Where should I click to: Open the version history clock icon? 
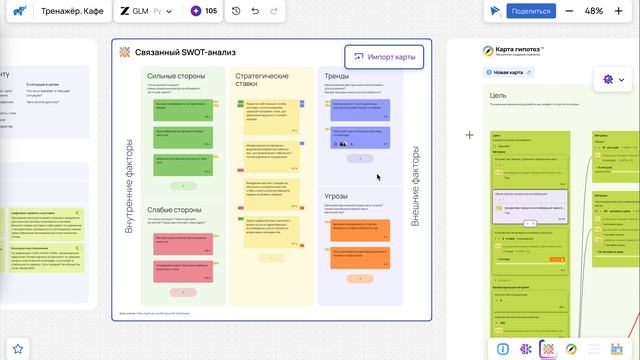point(236,11)
